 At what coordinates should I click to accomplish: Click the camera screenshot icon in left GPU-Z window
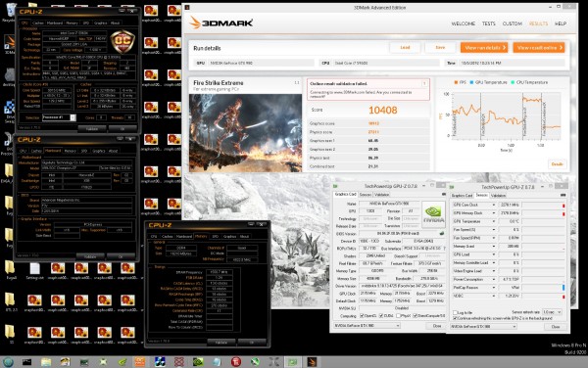pos(444,195)
